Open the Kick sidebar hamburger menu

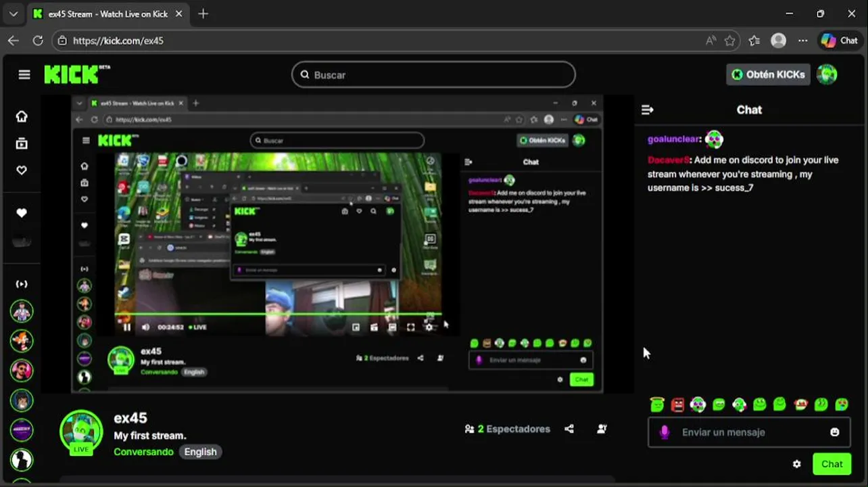tap(24, 74)
